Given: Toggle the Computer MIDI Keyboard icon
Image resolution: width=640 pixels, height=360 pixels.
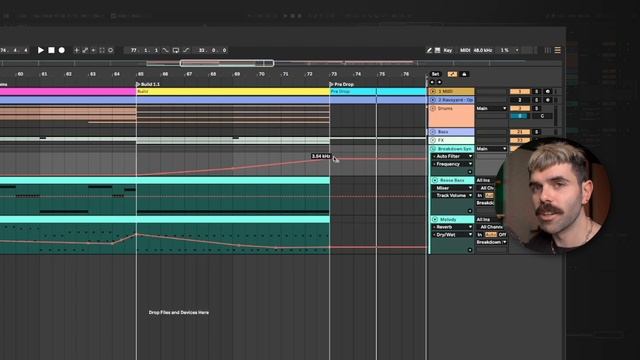Looking at the screenshot, I should 438,50.
